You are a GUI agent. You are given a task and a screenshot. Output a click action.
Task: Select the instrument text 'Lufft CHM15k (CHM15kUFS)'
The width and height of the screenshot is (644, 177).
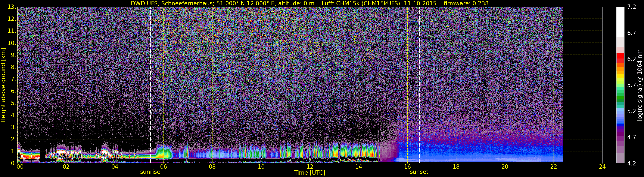(362, 3)
